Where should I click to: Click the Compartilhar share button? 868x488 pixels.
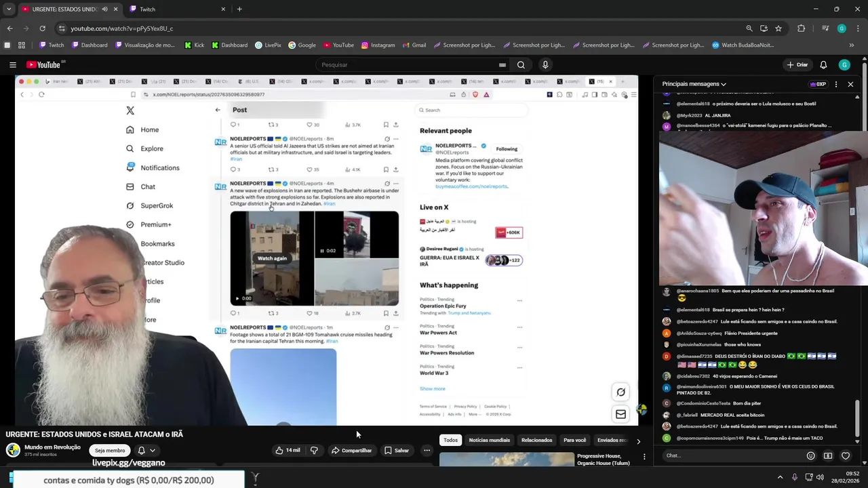pos(351,450)
